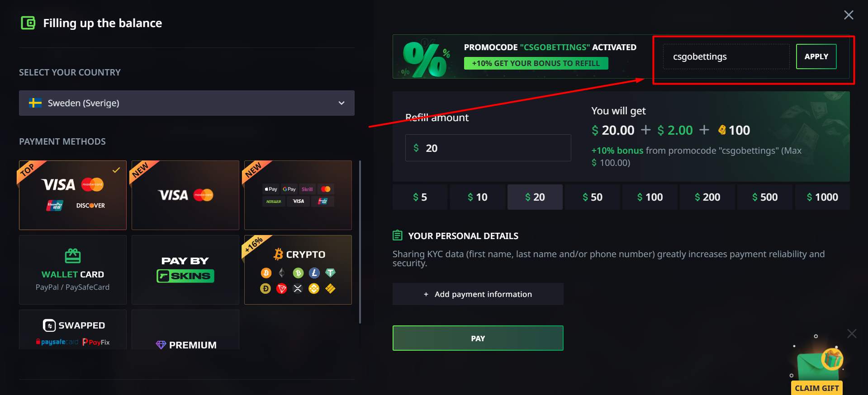Select the Premium diamond option
The image size is (868, 395).
coord(185,339)
